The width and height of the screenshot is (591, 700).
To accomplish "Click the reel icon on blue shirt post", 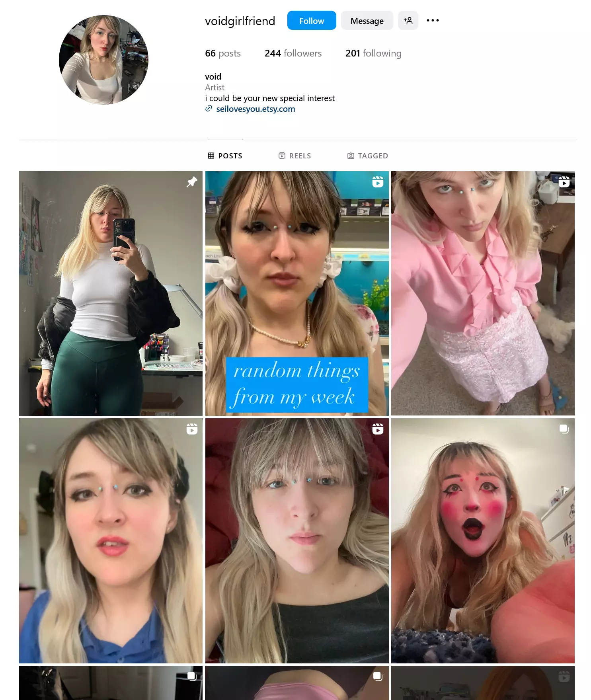I will (x=192, y=429).
